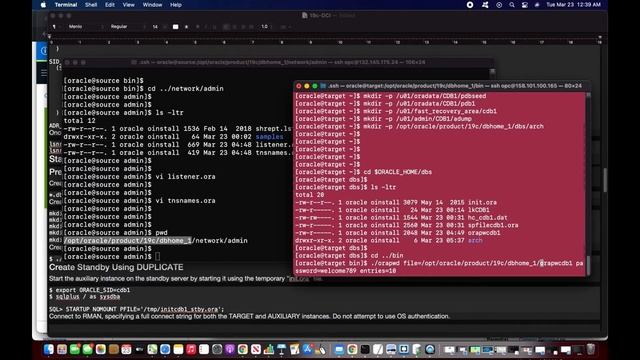The width and height of the screenshot is (640, 360).
Task: Click the underlined init.ora link in document
Action: tap(299, 279)
